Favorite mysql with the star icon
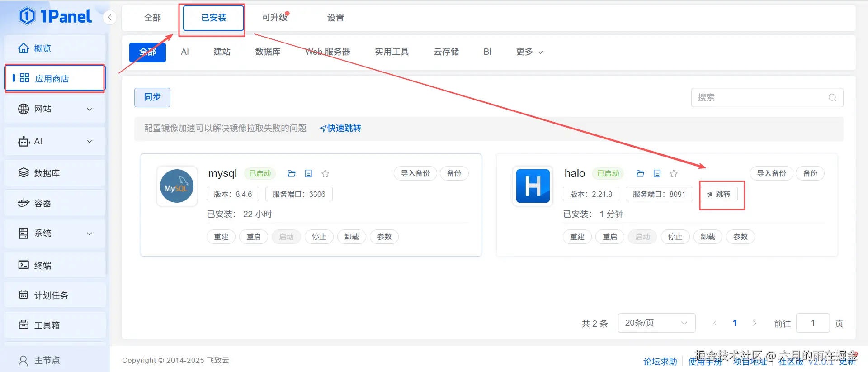868x372 pixels. (x=325, y=174)
